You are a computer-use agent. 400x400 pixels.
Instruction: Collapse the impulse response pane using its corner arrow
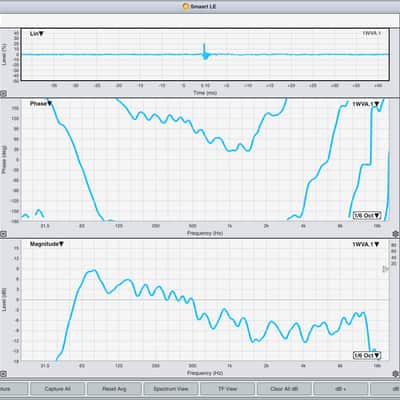coord(3,94)
